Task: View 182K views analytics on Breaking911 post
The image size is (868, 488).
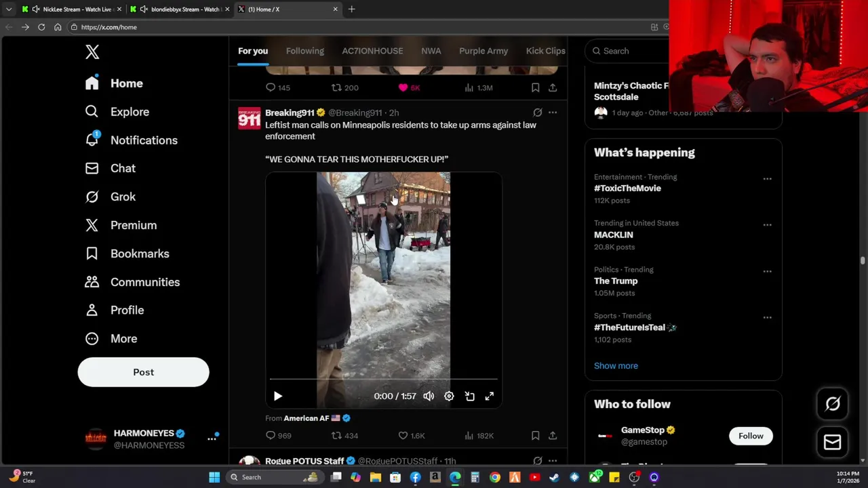Action: click(x=478, y=436)
